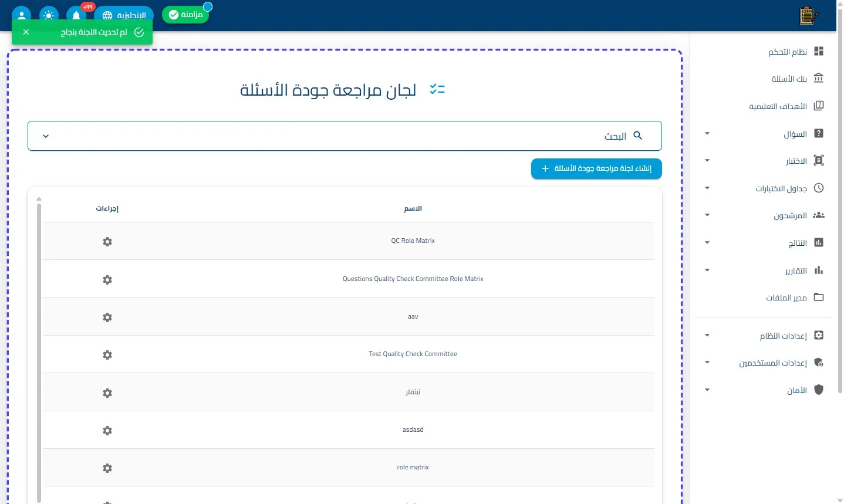
Task: Click the gear icon in the aav row
Action: [x=107, y=317]
